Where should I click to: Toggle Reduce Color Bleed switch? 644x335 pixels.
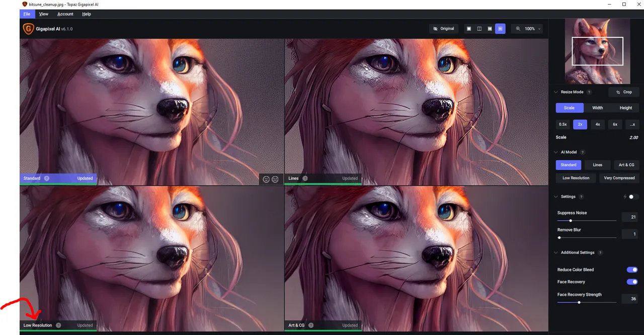click(632, 270)
